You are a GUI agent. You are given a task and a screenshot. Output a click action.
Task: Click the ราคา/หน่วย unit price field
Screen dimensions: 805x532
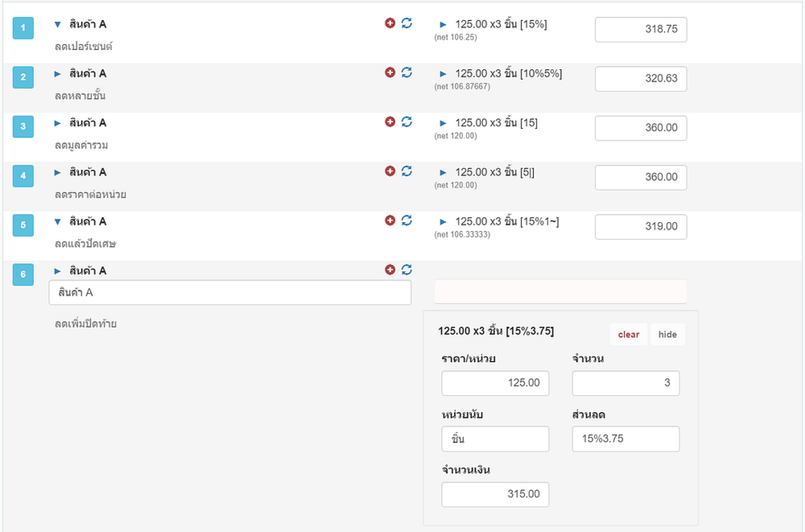495,383
